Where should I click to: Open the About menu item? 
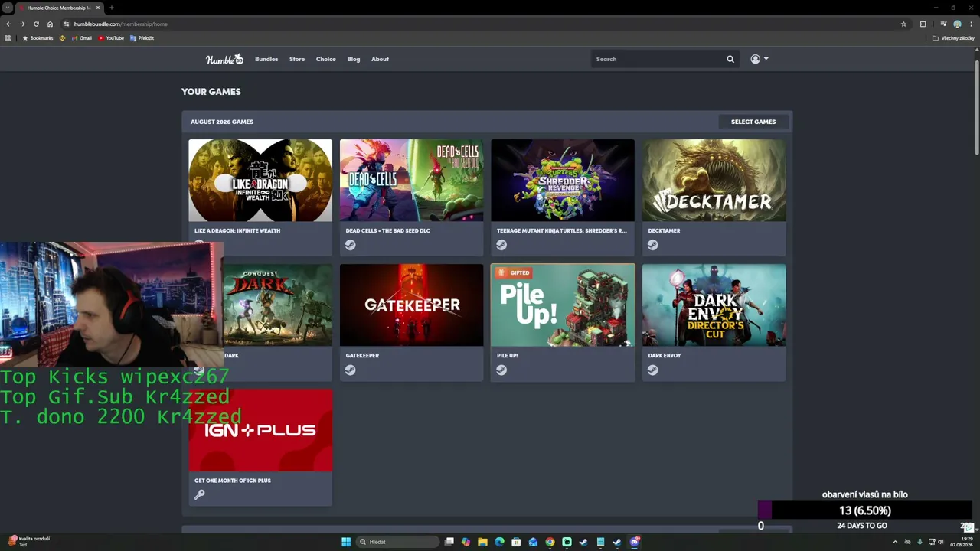(x=381, y=59)
